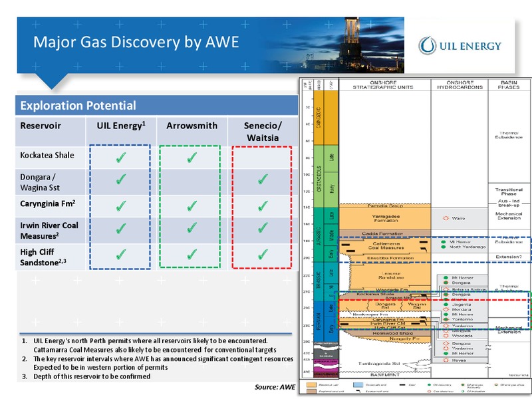Click the 'Cattamarra Coal Measures' unit in chart
Screen dimensions: 532x399
(386, 245)
